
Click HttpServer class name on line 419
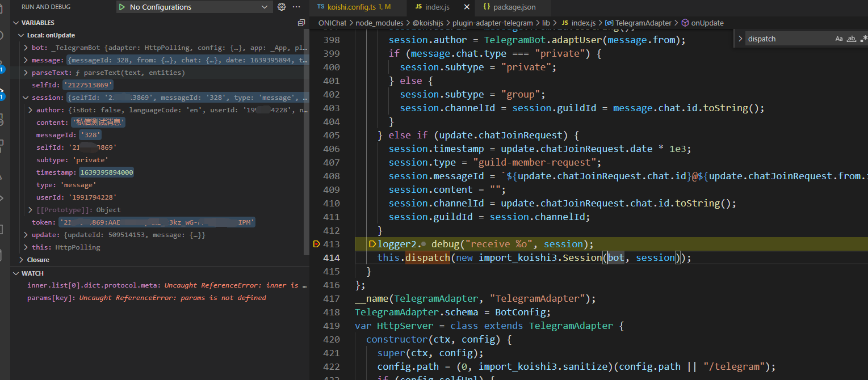click(x=405, y=326)
